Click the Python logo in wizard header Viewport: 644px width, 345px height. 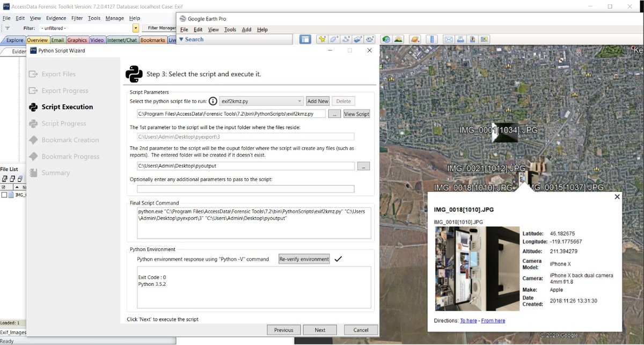tap(134, 74)
